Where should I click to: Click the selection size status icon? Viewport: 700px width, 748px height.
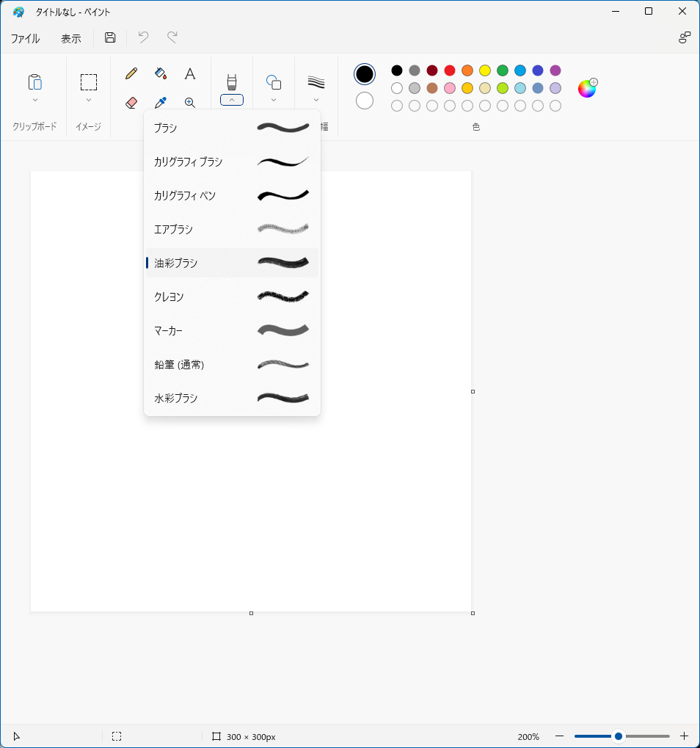[117, 736]
